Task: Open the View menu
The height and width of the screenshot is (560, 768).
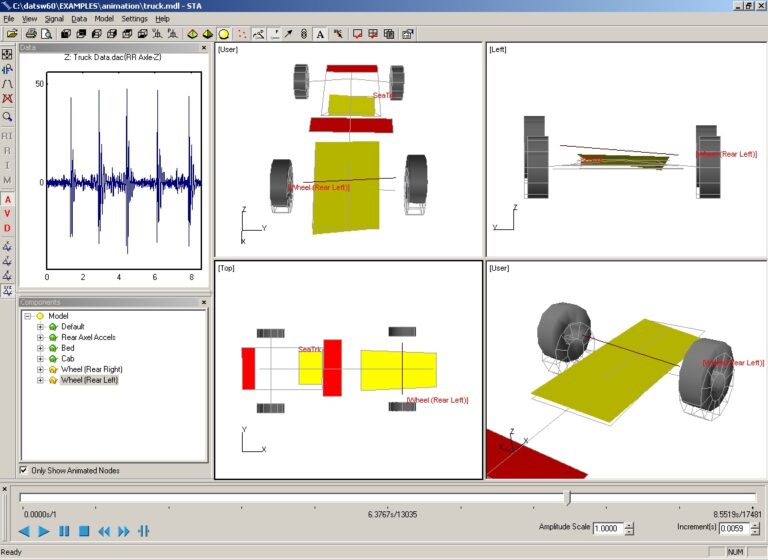Action: click(29, 19)
